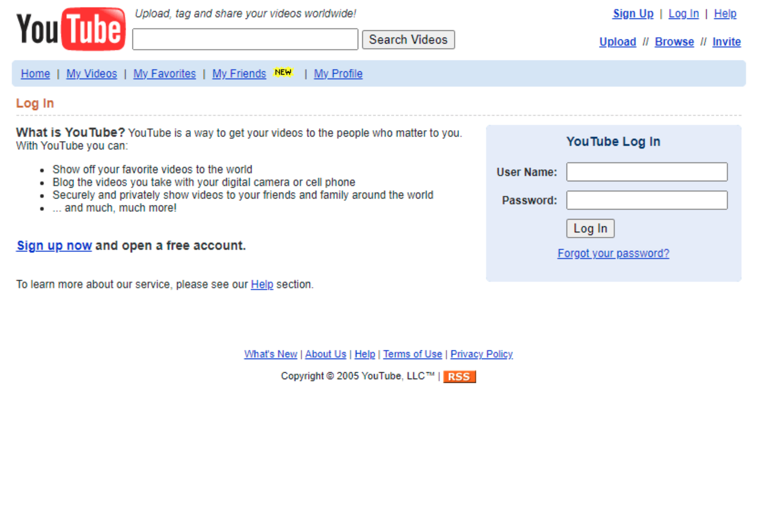757x532 pixels.
Task: Go to the Invite link
Action: 727,42
